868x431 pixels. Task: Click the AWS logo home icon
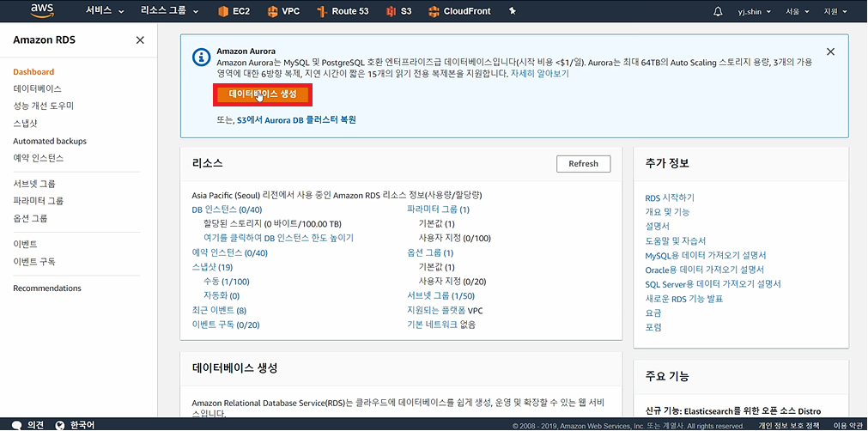click(x=41, y=11)
